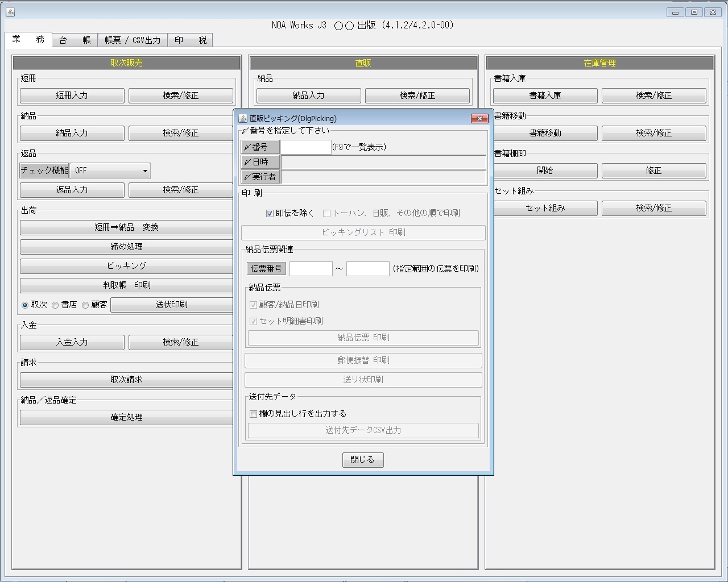
Task: Click 検索/修正 in the 短冊 group
Action: pos(181,95)
